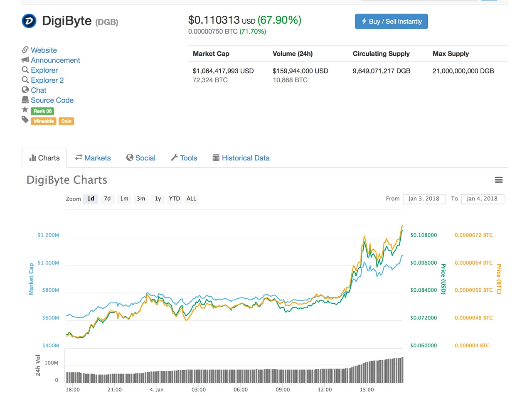Click the megaphone icon beside Announcement
The width and height of the screenshot is (532, 396).
coord(25,60)
